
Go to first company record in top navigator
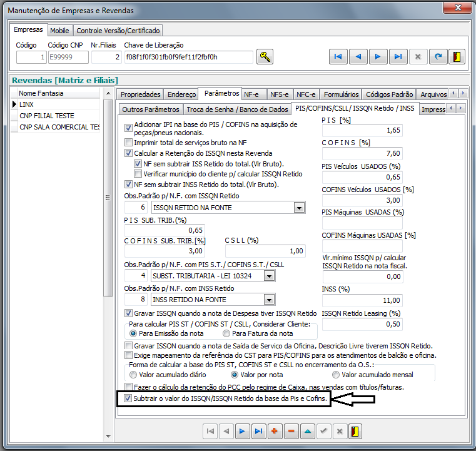click(338, 56)
